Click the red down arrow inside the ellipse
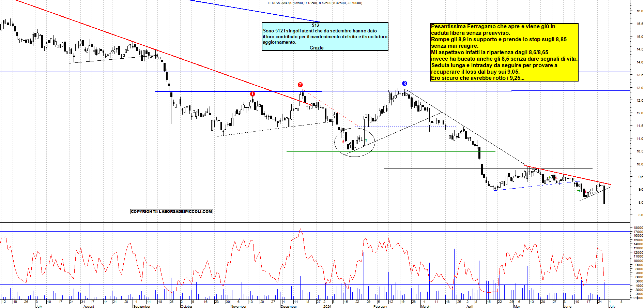Viewport: 644px width, 308px height. point(343,141)
